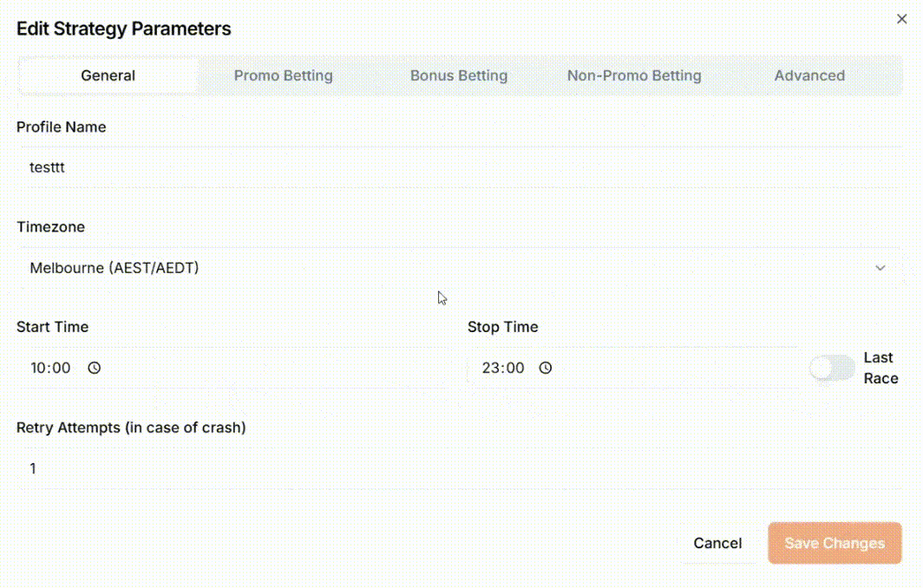Click the Timezone dropdown chevron
This screenshot has width=923, height=588.
coord(880,268)
